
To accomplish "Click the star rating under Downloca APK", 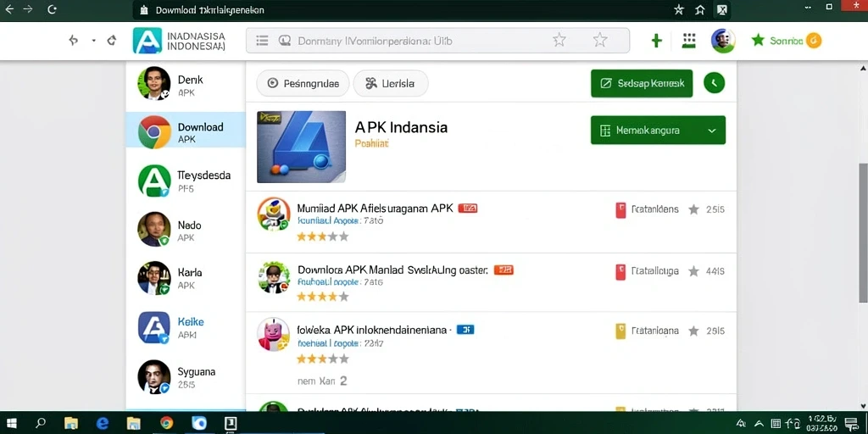I will tap(323, 297).
